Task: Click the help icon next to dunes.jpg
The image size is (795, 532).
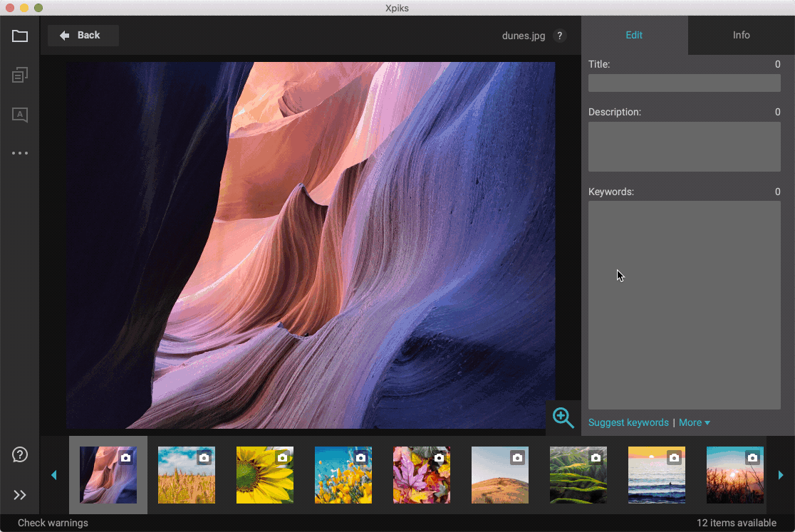Action: point(560,36)
